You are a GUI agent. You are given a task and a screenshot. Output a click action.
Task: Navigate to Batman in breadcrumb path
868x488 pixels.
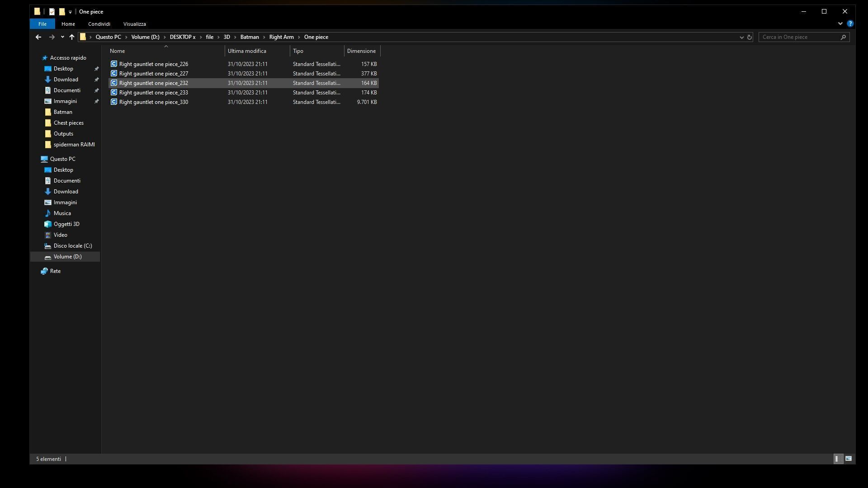249,37
